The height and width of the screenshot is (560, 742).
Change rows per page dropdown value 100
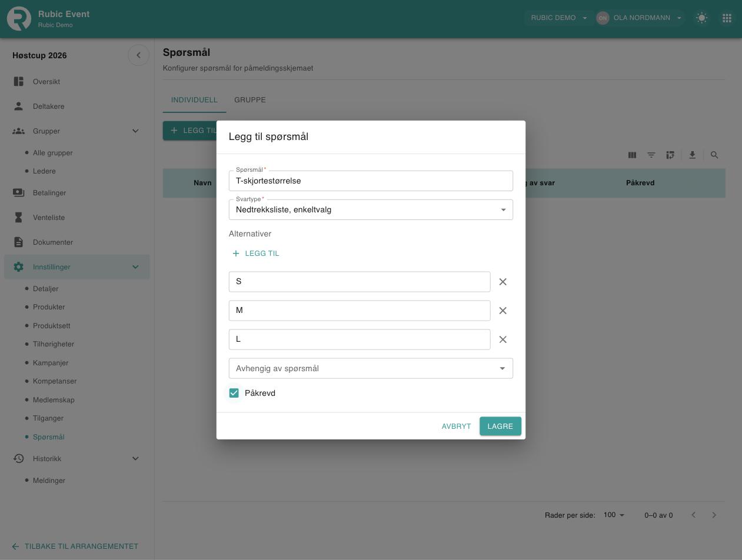614,515
